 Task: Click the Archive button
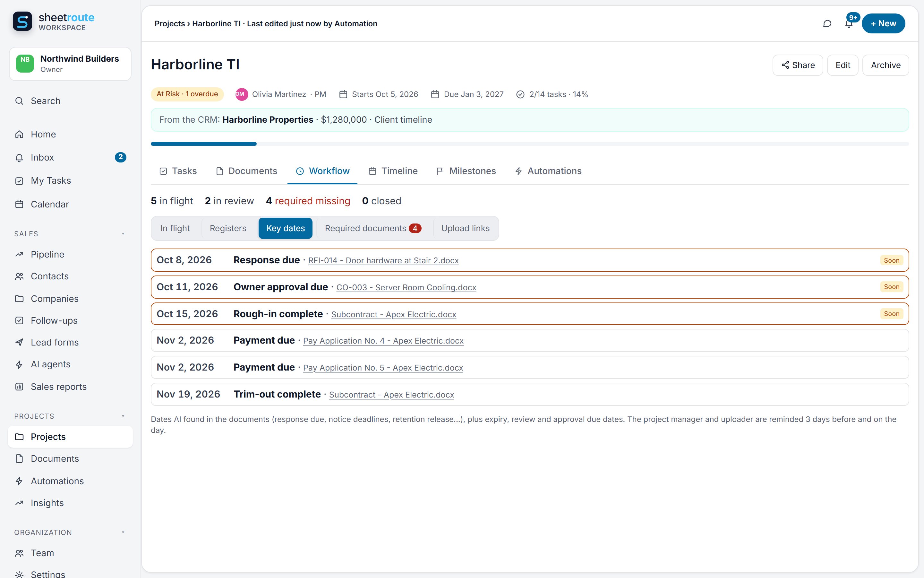pos(886,65)
